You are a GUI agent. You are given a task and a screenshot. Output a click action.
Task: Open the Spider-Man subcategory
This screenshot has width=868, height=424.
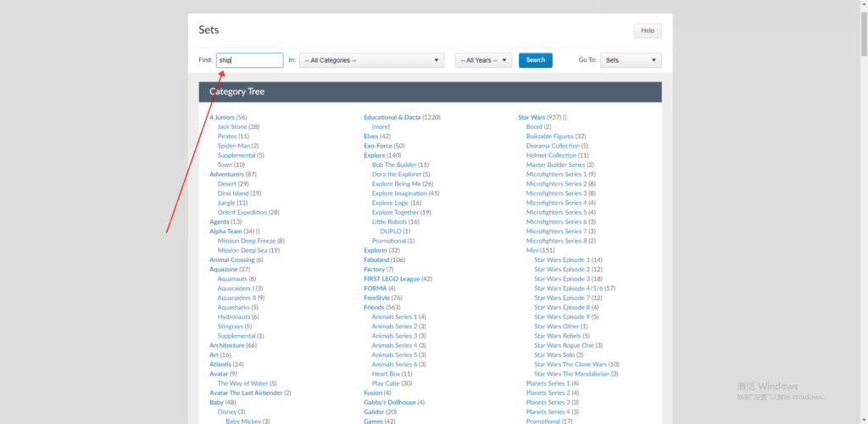click(234, 146)
